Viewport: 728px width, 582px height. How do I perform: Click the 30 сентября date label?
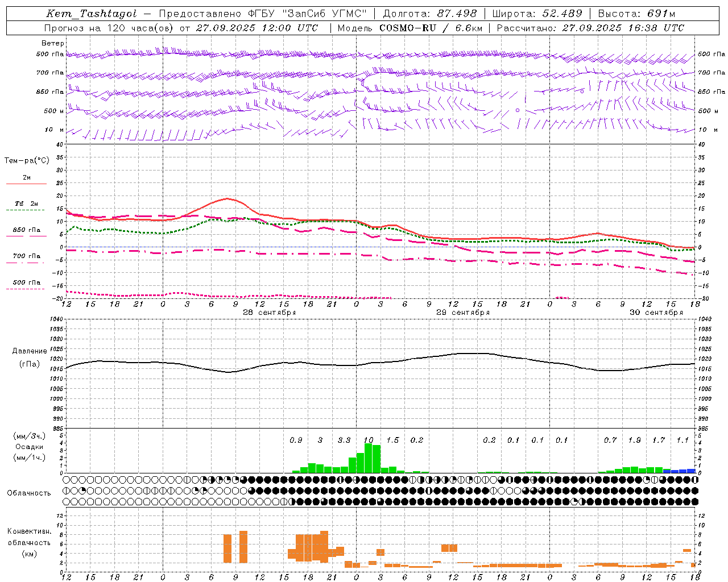coord(656,313)
